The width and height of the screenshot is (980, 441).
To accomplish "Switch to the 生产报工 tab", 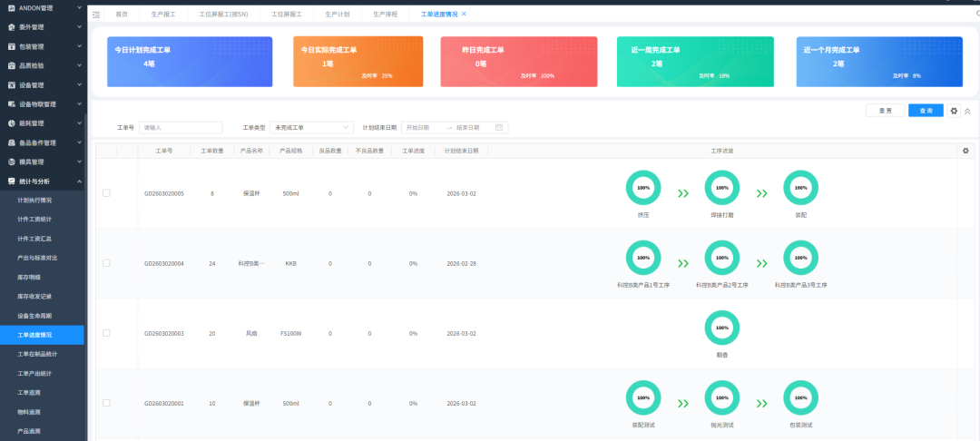I will coord(163,14).
